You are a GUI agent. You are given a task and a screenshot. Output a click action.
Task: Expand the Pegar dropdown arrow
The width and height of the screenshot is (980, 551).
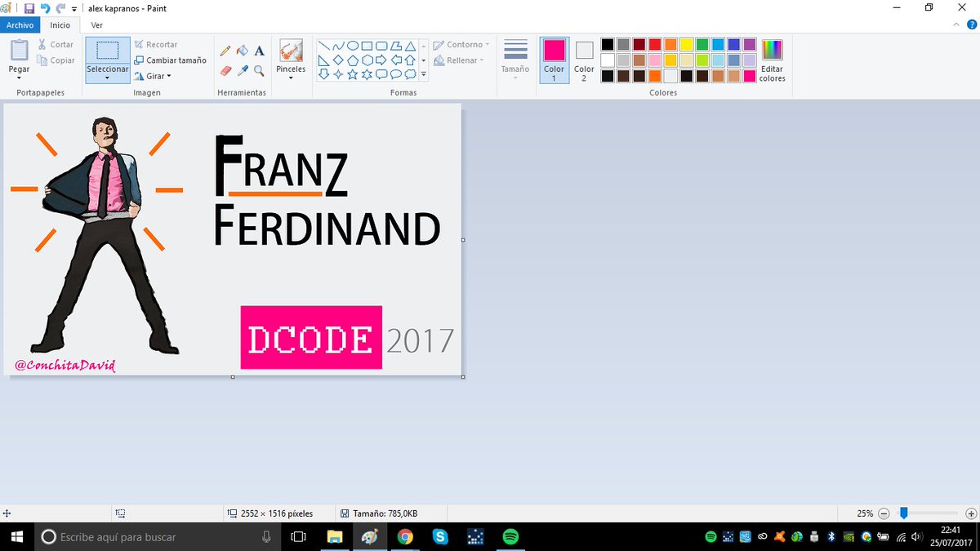tap(19, 78)
